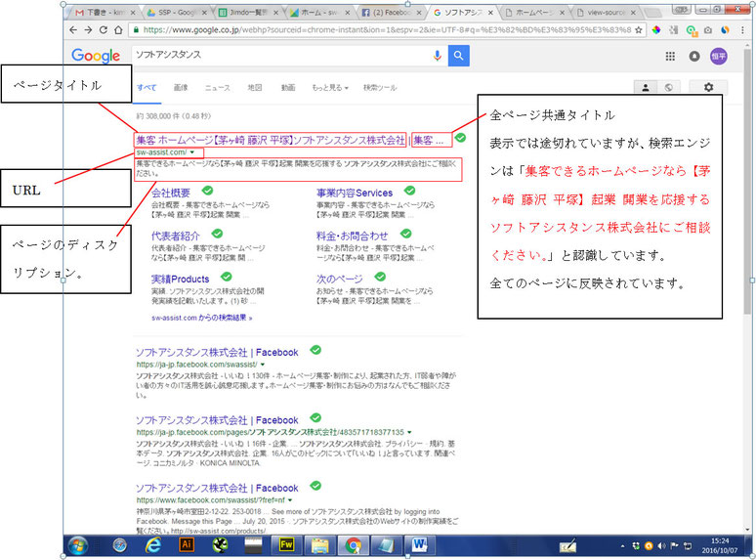Viewport: 756px width, 560px height.
Task: Switch to Facebook browser tab
Action: 392,13
